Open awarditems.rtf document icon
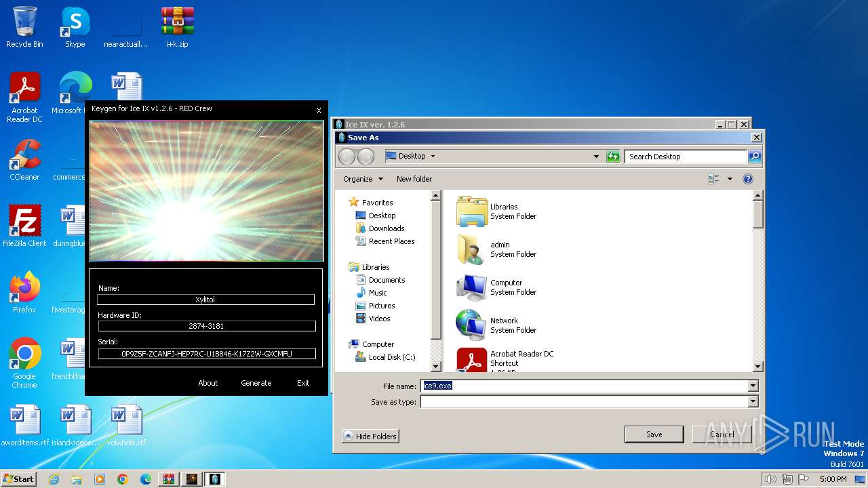 25,425
